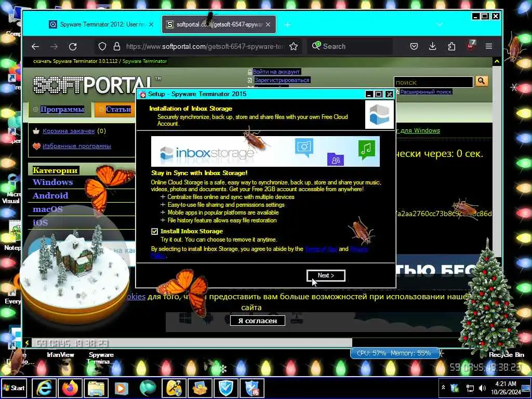Click the blue shield checkmark taskbar icon
The height and width of the screenshot is (399, 532).
tap(225, 388)
